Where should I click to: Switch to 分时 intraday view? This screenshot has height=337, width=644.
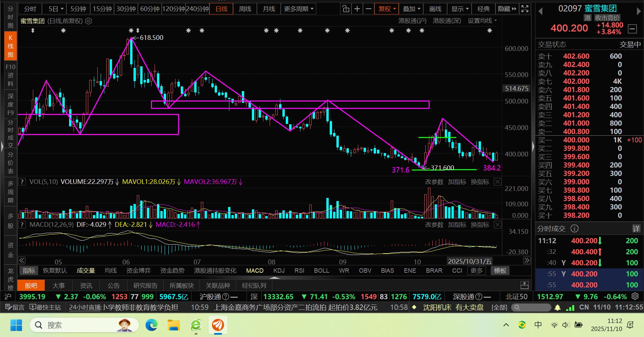click(30, 9)
